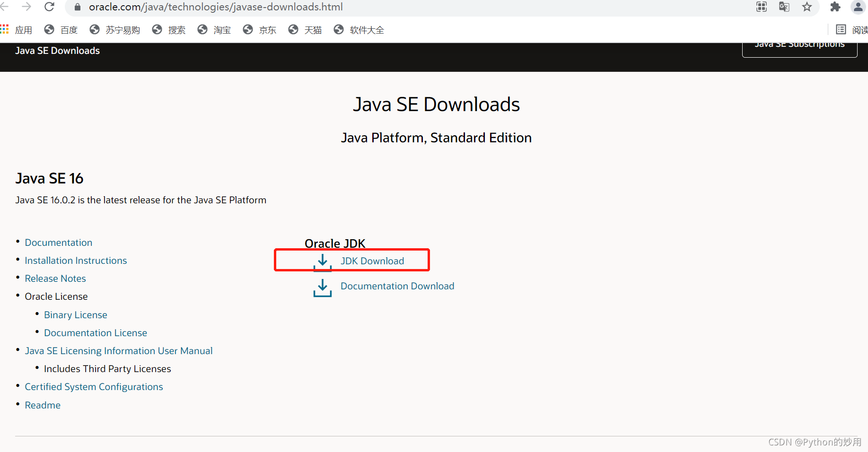868x452 pixels.
Task: Open Java SE Licensing Information User Manual
Action: tap(119, 351)
